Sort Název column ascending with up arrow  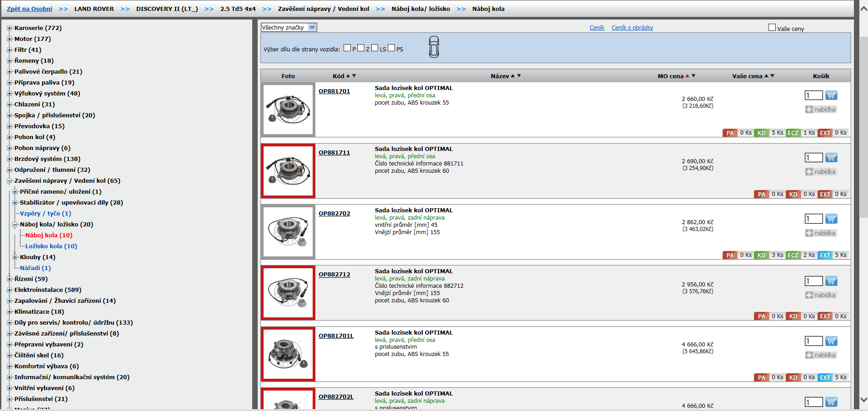(513, 76)
